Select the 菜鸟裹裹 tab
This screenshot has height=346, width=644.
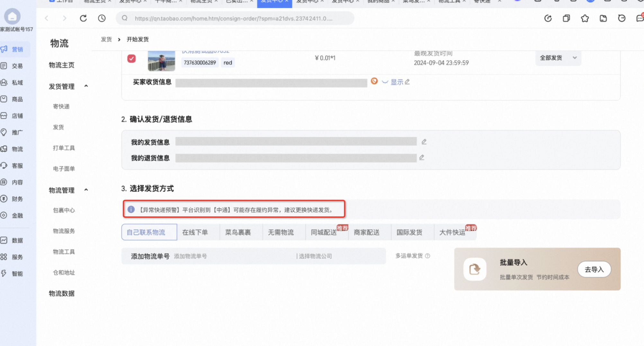pos(238,232)
